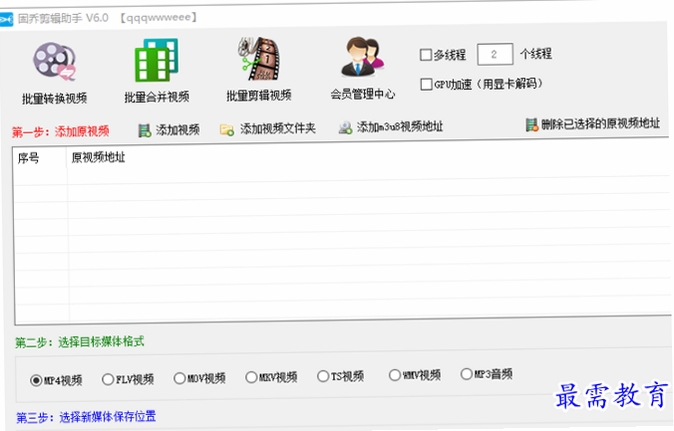Viewport: 674px width, 431px height.
Task: Open the 批量转换视频 film reel icon
Action: pyautogui.click(x=55, y=61)
